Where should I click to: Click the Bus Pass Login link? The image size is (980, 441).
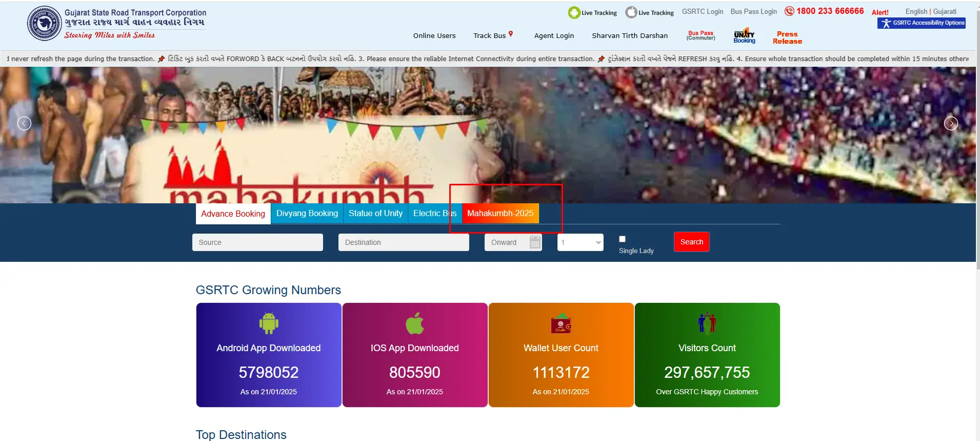[x=753, y=11]
